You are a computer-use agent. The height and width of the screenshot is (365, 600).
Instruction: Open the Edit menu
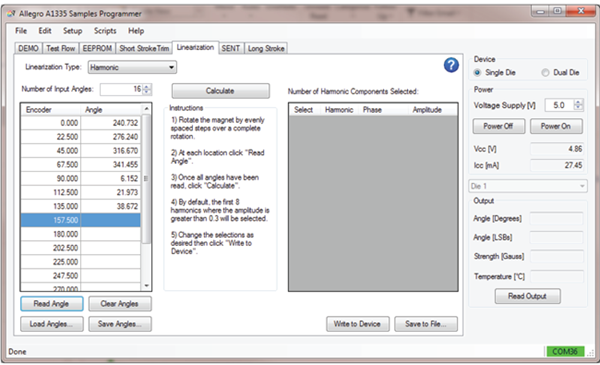coord(45,31)
